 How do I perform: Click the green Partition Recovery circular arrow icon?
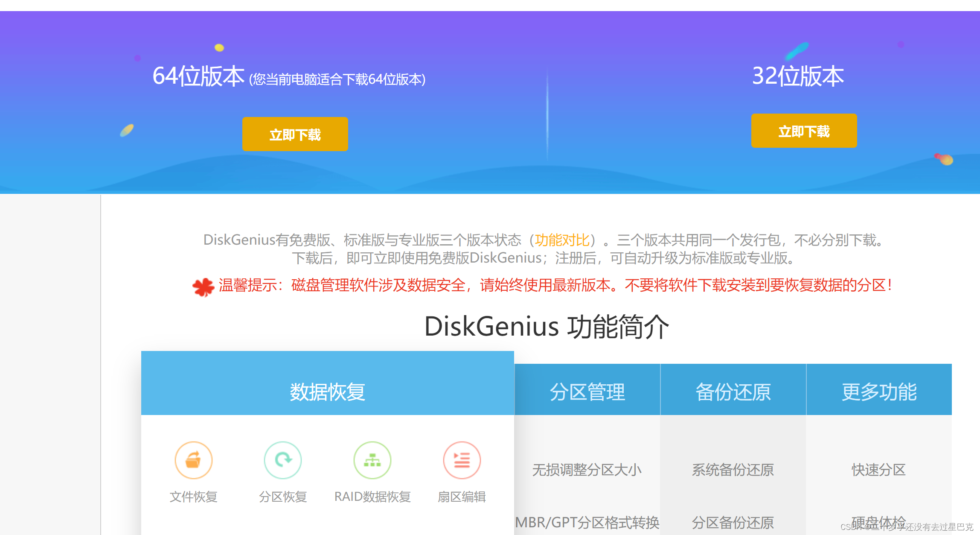point(282,460)
